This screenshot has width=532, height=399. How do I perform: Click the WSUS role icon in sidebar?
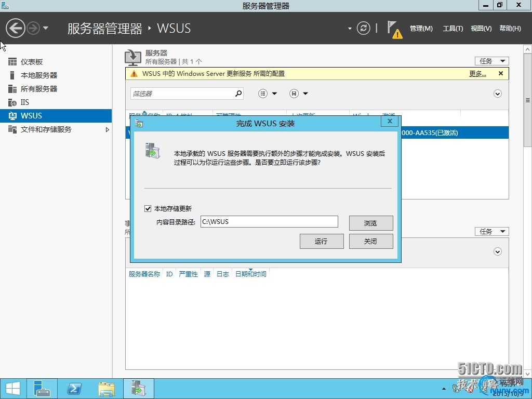[x=12, y=116]
